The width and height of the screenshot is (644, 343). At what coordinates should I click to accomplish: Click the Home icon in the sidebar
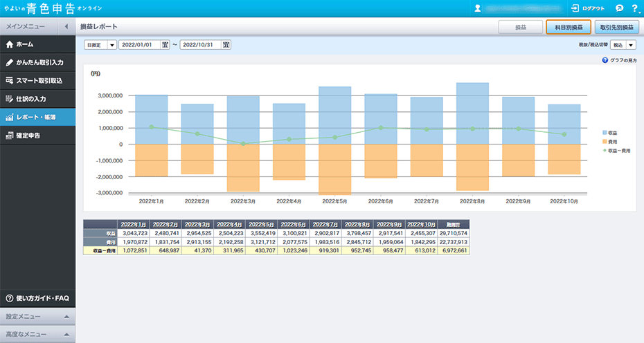click(10, 44)
